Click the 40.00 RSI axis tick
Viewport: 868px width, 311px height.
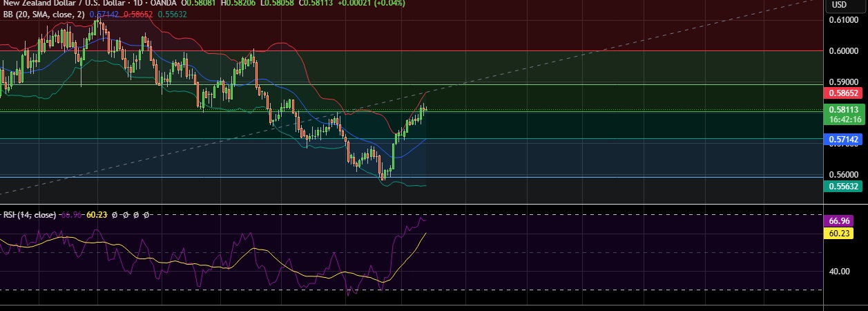tap(839, 271)
